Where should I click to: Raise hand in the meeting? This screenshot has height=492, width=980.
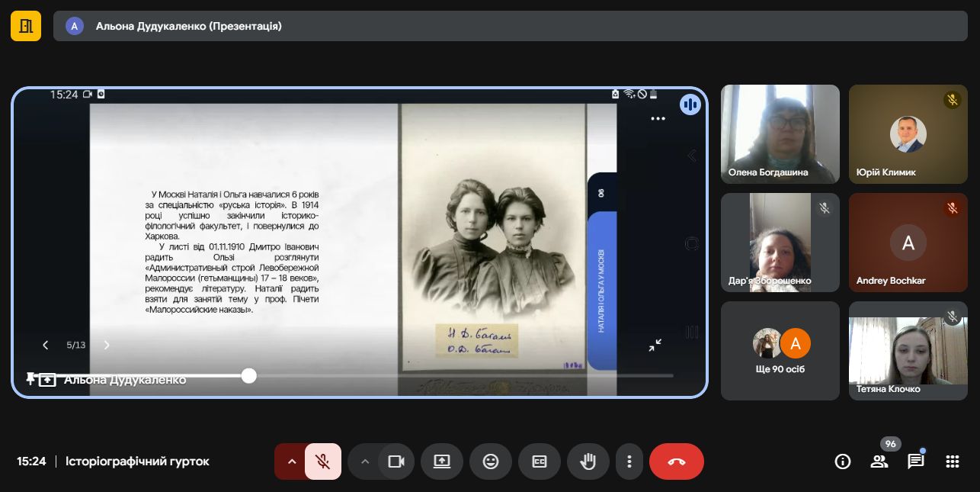point(588,461)
